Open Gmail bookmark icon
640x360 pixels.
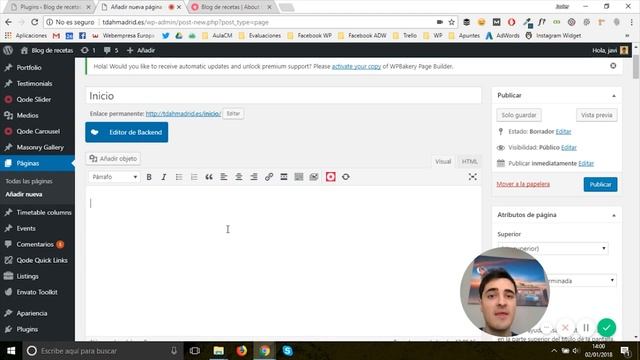click(x=56, y=36)
